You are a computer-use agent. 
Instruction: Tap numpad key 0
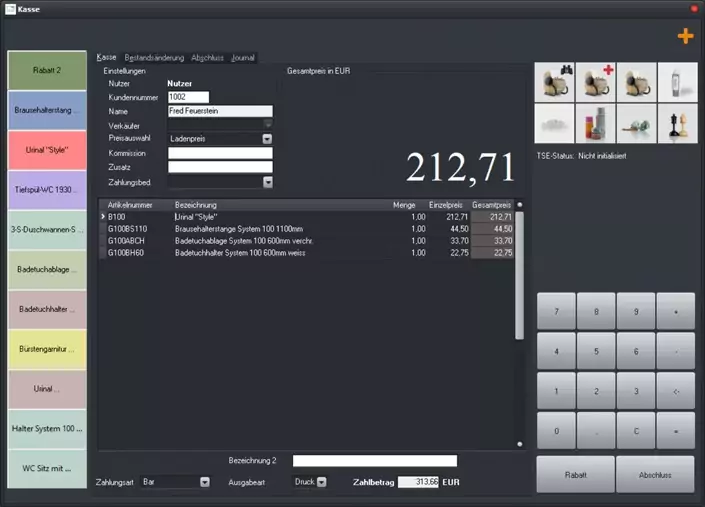click(556, 431)
